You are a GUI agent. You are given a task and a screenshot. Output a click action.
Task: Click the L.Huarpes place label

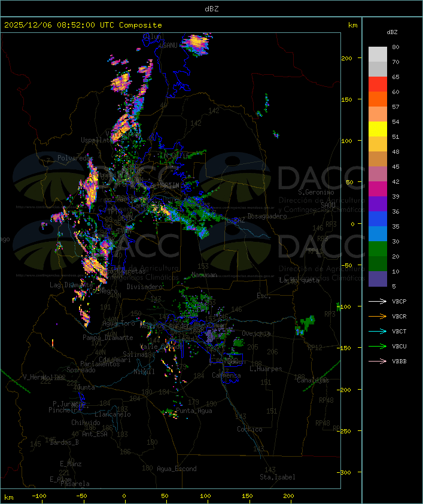click(266, 369)
